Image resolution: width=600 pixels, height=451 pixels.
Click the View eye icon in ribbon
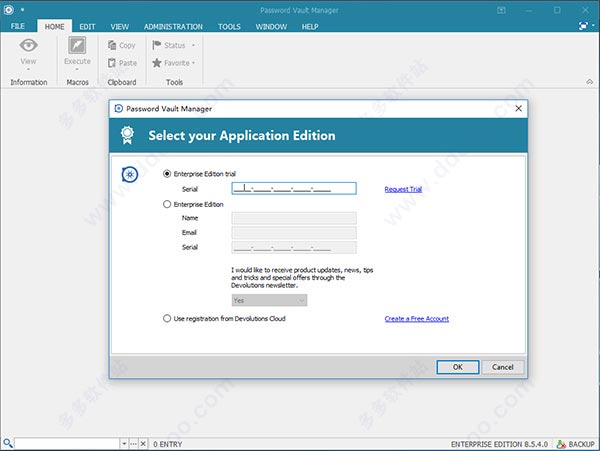click(x=29, y=45)
